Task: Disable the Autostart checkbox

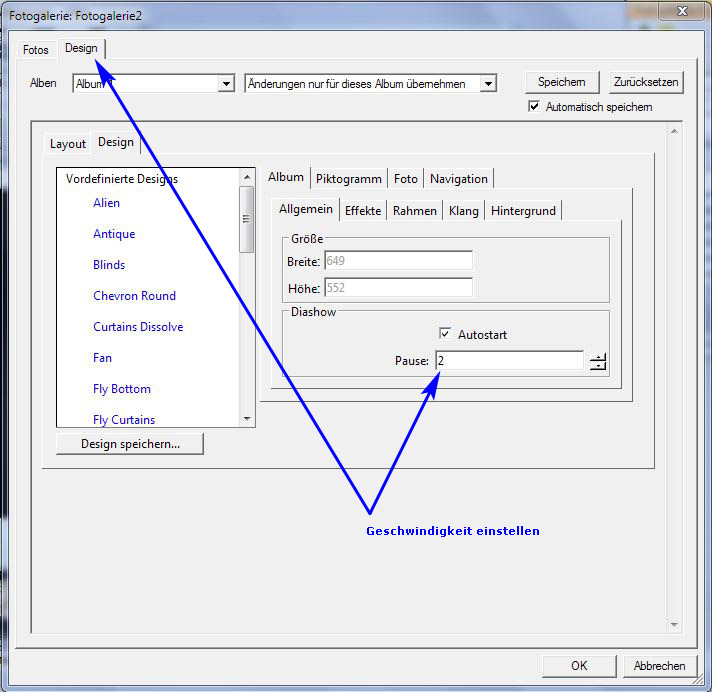Action: 445,334
